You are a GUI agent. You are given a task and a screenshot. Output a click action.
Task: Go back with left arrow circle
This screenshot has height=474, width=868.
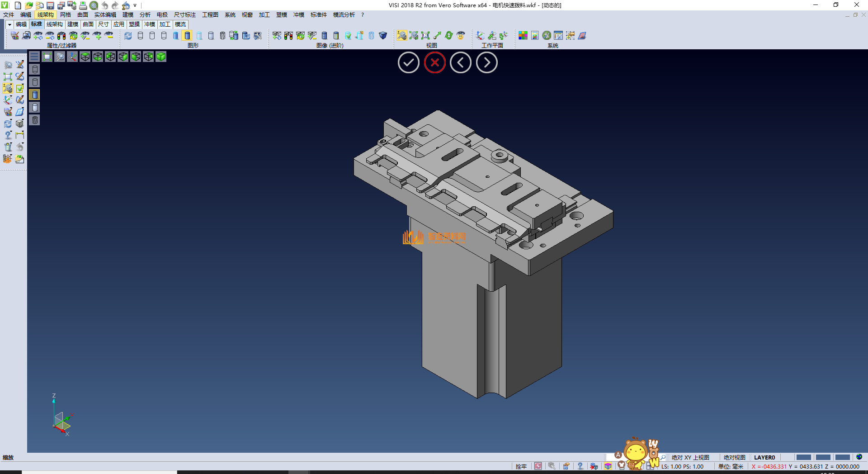(460, 63)
